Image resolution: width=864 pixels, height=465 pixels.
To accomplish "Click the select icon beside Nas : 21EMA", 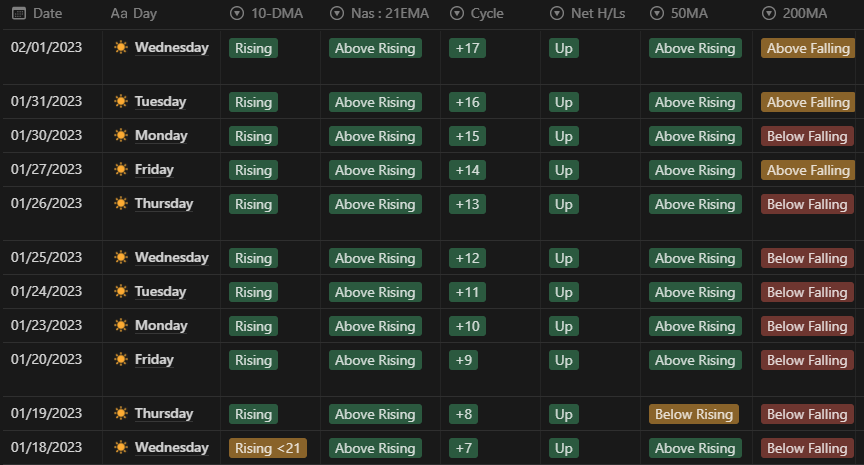I will coord(337,13).
